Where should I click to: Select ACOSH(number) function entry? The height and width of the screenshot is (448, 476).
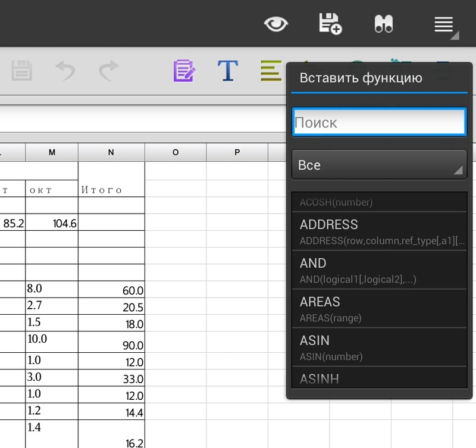click(379, 202)
